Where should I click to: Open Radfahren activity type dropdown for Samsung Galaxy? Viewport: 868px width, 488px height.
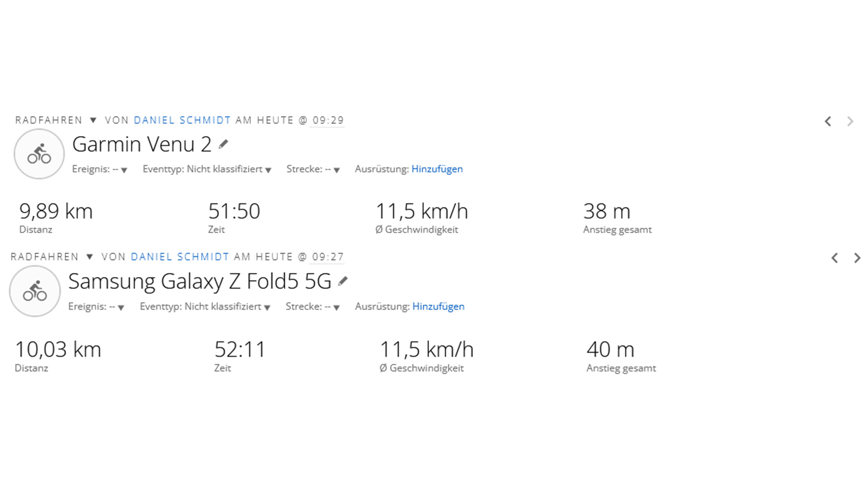(90, 257)
